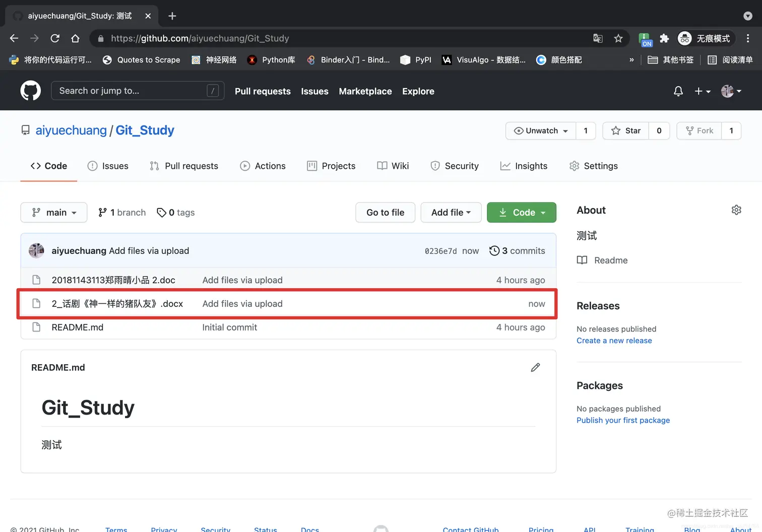Click the Go to file button
The height and width of the screenshot is (532, 762).
386,213
